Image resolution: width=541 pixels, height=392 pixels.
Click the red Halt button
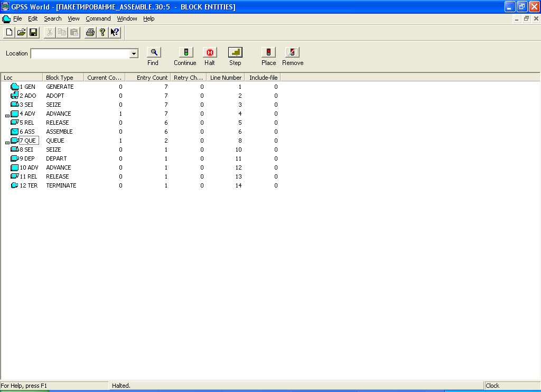(x=210, y=52)
